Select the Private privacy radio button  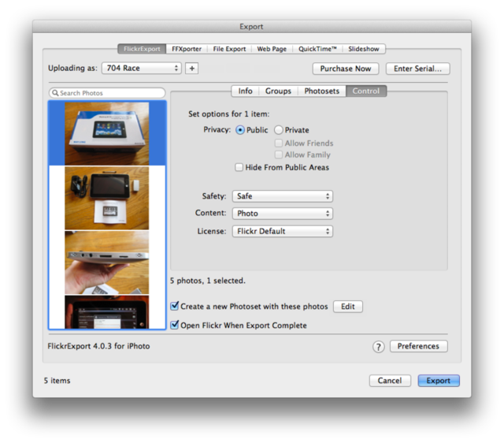click(x=278, y=130)
